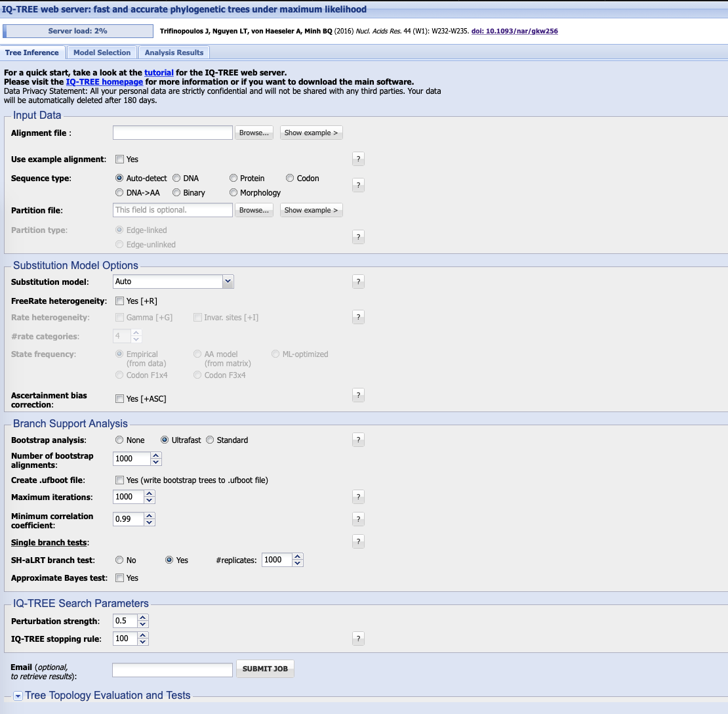Open help for IQ-TREE stopping rule

pos(358,639)
